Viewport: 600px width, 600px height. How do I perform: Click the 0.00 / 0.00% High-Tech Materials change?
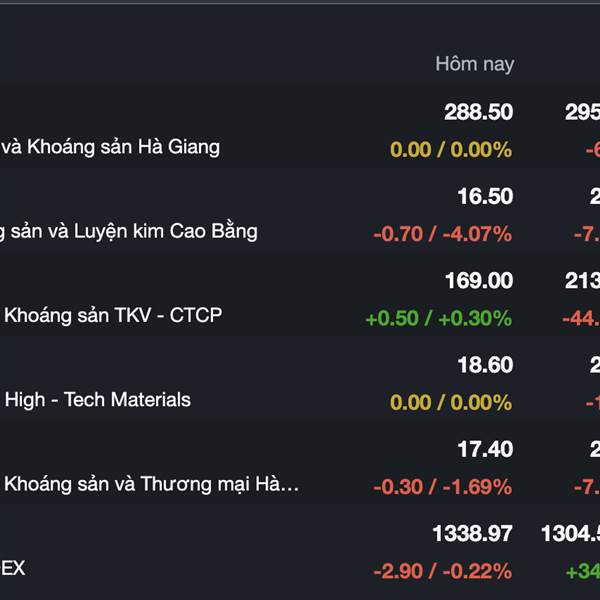coord(451,403)
